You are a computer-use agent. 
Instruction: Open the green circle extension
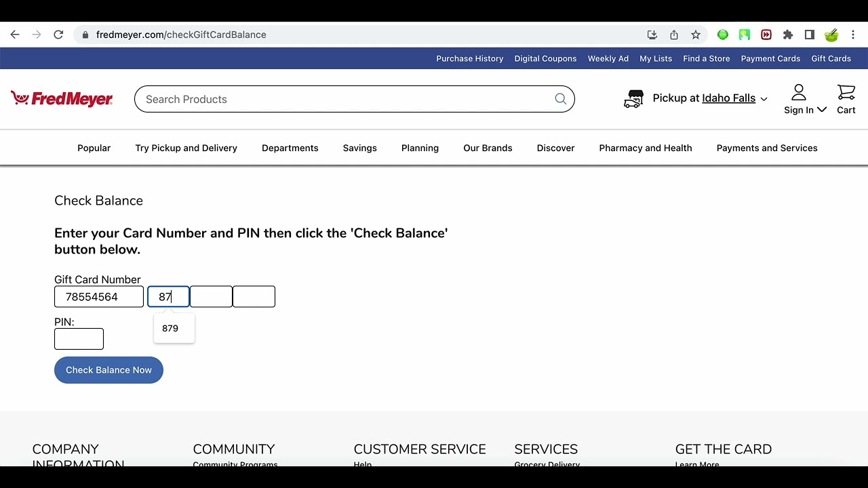tap(723, 35)
